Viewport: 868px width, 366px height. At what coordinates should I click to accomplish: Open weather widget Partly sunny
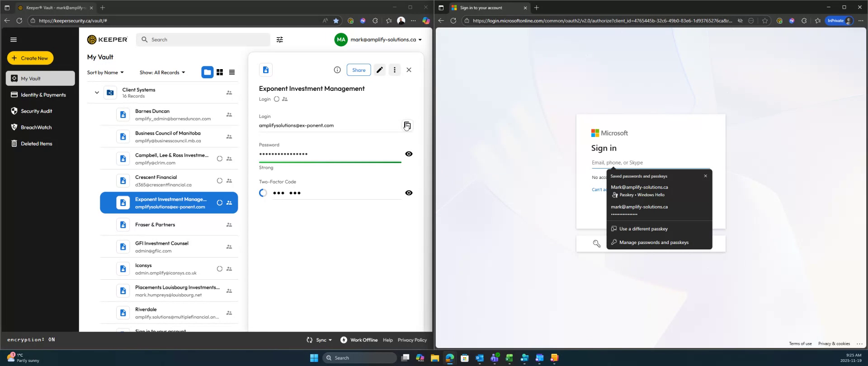[24, 358]
